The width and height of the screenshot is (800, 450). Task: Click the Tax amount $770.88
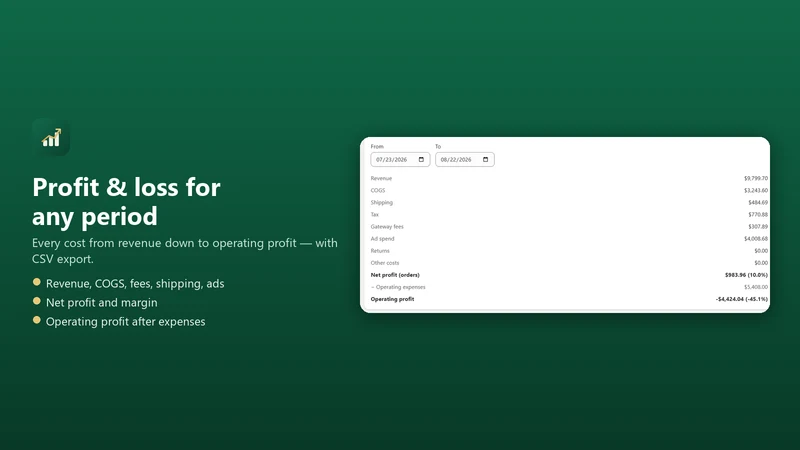pos(758,215)
